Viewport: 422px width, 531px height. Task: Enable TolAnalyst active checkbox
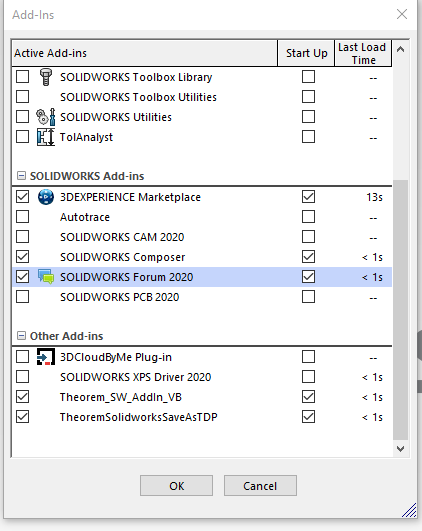click(x=23, y=137)
